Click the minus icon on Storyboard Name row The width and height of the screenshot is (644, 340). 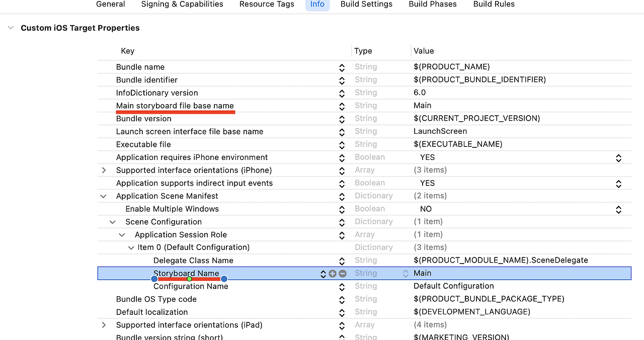343,274
